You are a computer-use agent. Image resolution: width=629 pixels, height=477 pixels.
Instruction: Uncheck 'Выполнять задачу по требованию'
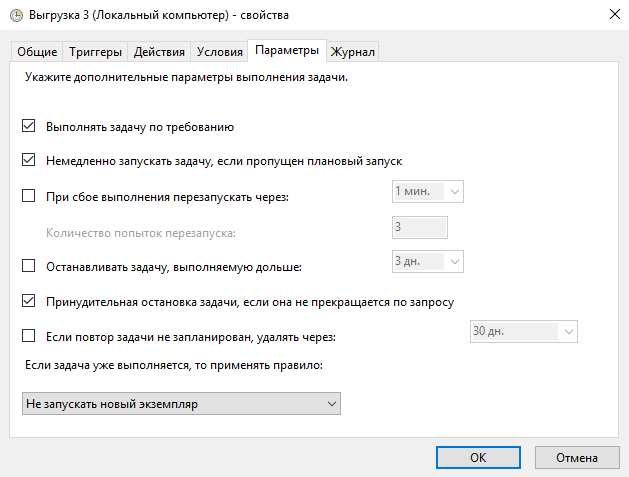[x=28, y=127]
